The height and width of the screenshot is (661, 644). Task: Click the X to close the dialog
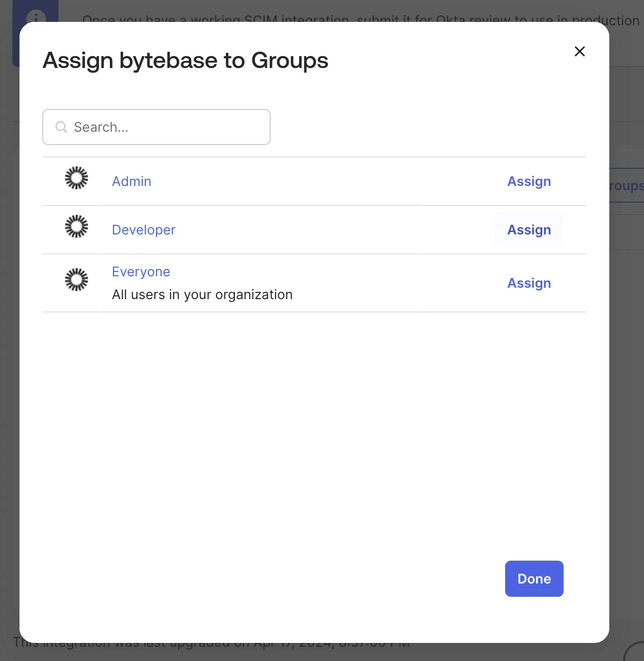[x=579, y=51]
